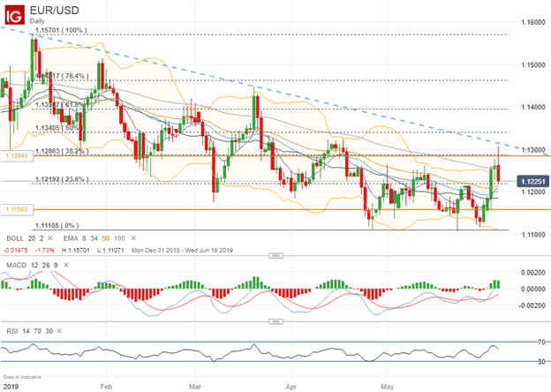Viewport: 551px width, 392px height.
Task: Click the Apr label on time axis
Action: click(x=291, y=387)
